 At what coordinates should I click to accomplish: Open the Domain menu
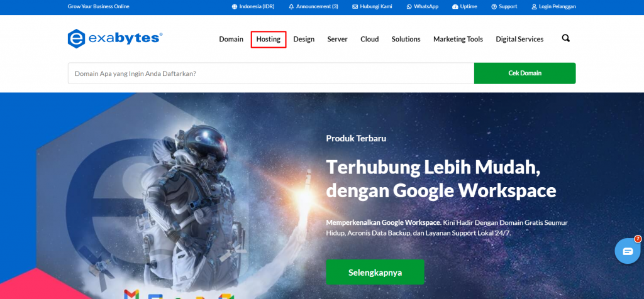point(231,39)
